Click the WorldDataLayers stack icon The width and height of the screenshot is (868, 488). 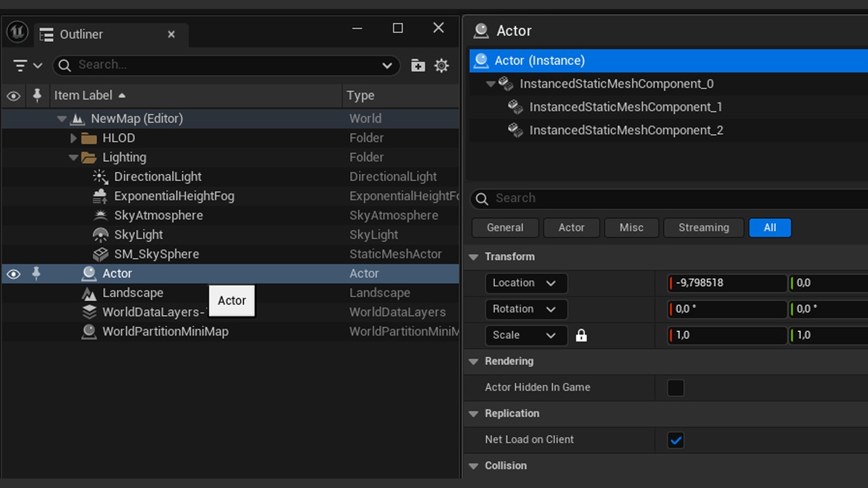(x=89, y=312)
